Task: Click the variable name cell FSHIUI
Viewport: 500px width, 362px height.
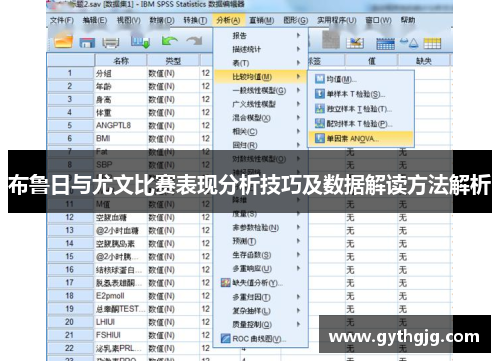Action: coord(121,335)
